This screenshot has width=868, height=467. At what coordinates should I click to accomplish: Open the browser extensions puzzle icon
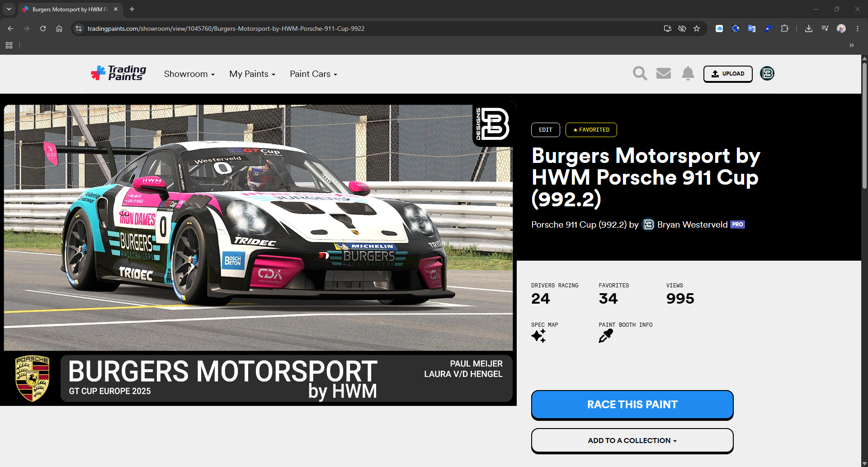pyautogui.click(x=784, y=29)
